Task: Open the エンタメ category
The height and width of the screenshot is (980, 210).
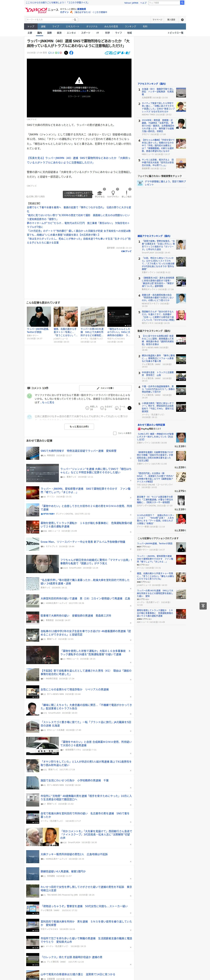Action: tap(71, 33)
